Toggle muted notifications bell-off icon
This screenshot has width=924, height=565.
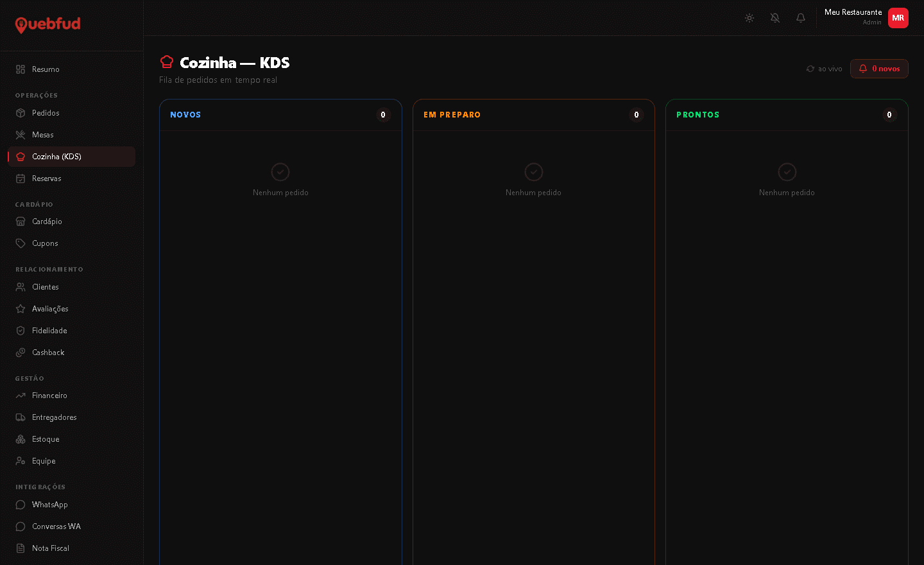pos(775,18)
